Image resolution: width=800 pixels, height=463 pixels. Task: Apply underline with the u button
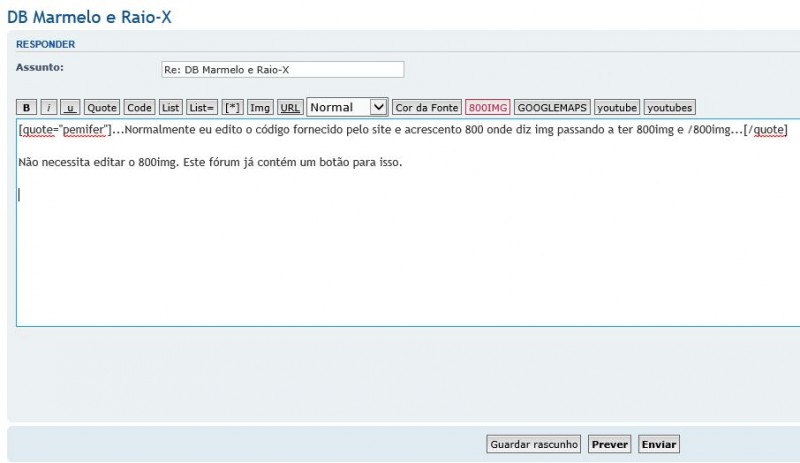tap(70, 108)
